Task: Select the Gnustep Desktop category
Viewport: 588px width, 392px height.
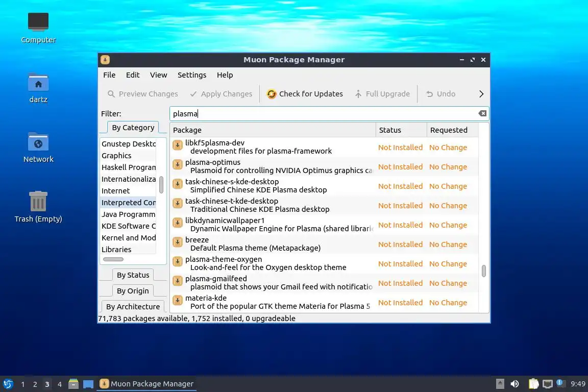Action: point(128,143)
